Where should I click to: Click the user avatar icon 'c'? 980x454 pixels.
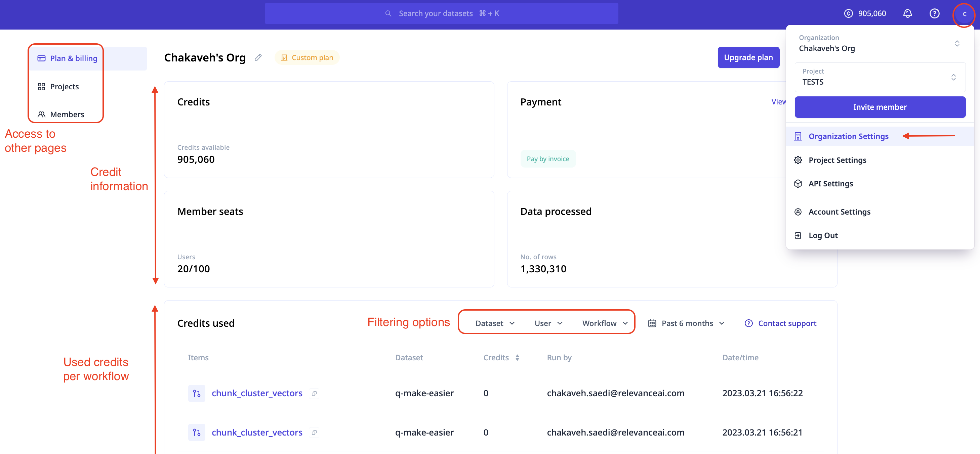tap(964, 14)
